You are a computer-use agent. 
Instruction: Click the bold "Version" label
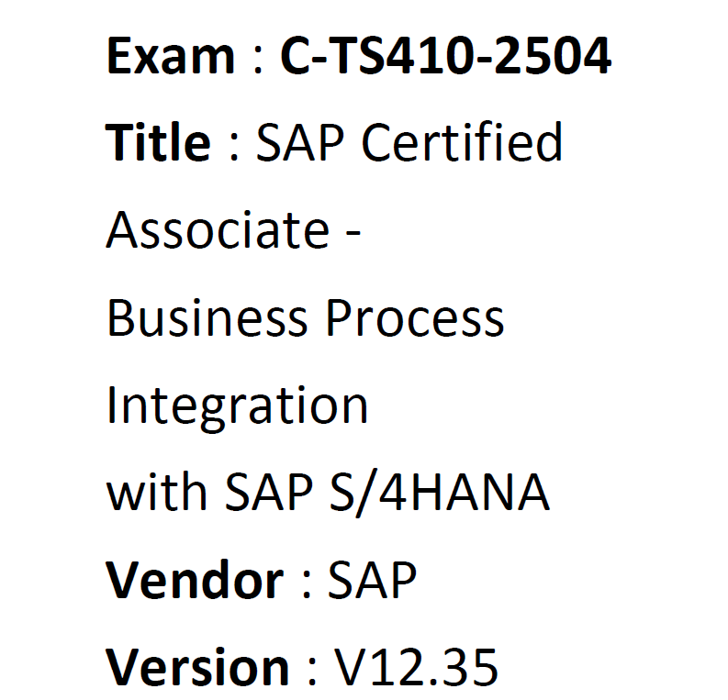[x=197, y=666]
